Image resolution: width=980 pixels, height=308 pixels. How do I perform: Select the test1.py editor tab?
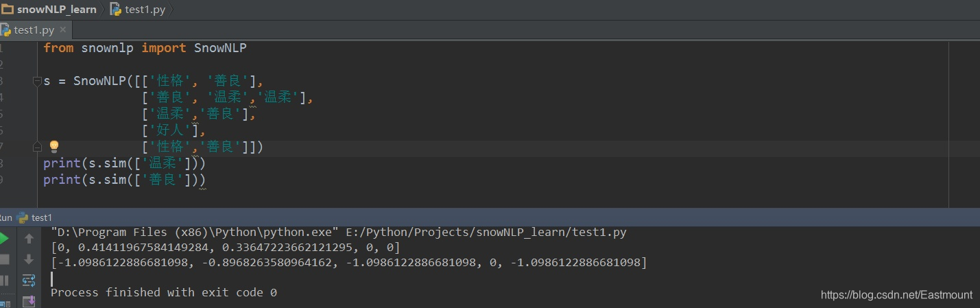click(x=34, y=30)
